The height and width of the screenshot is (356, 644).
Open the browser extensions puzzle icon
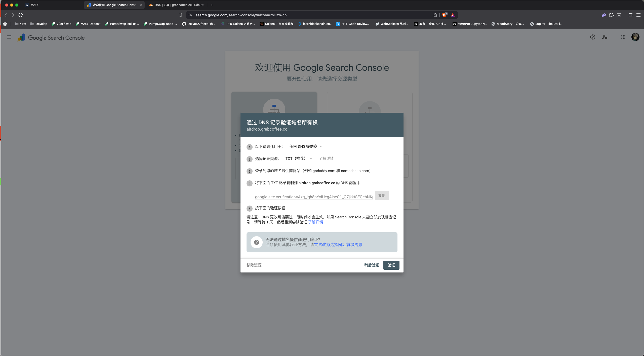tap(612, 15)
